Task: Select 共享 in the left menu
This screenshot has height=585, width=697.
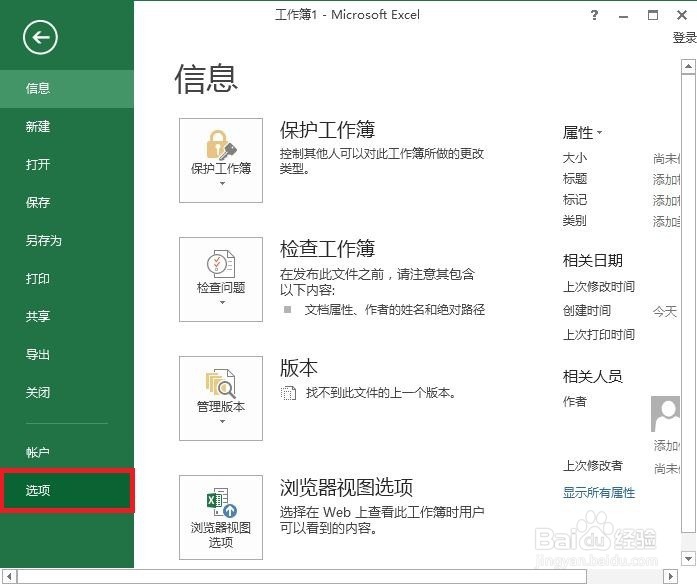Action: [67, 316]
